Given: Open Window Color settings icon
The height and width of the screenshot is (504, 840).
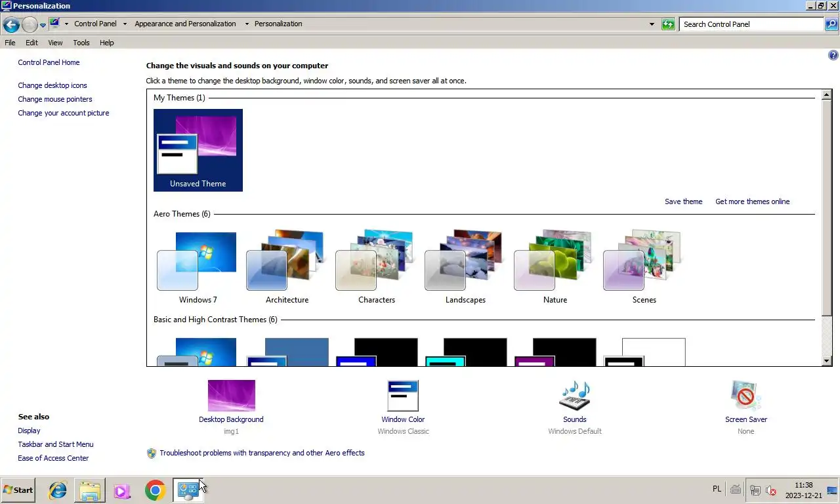Looking at the screenshot, I should [403, 396].
